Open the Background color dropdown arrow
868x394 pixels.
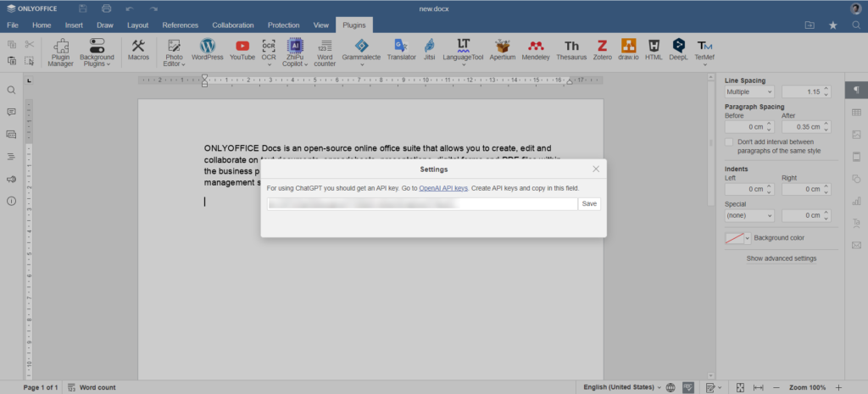tap(748, 239)
